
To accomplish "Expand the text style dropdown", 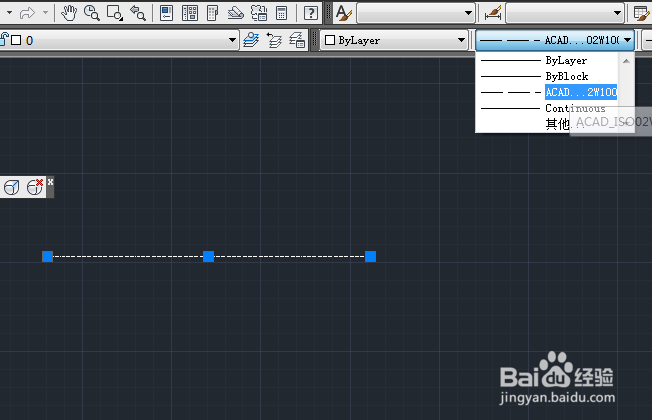I will coord(468,13).
